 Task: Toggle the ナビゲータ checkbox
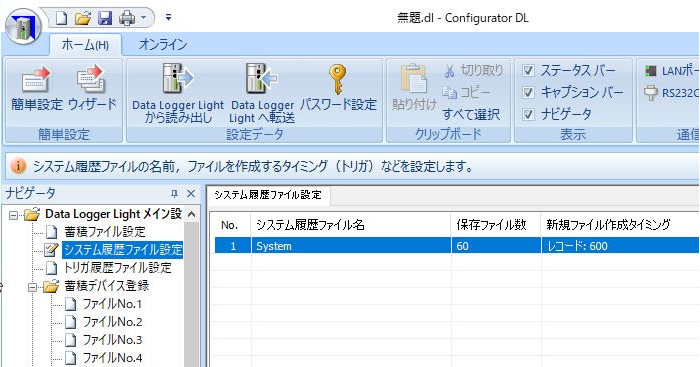tap(529, 114)
